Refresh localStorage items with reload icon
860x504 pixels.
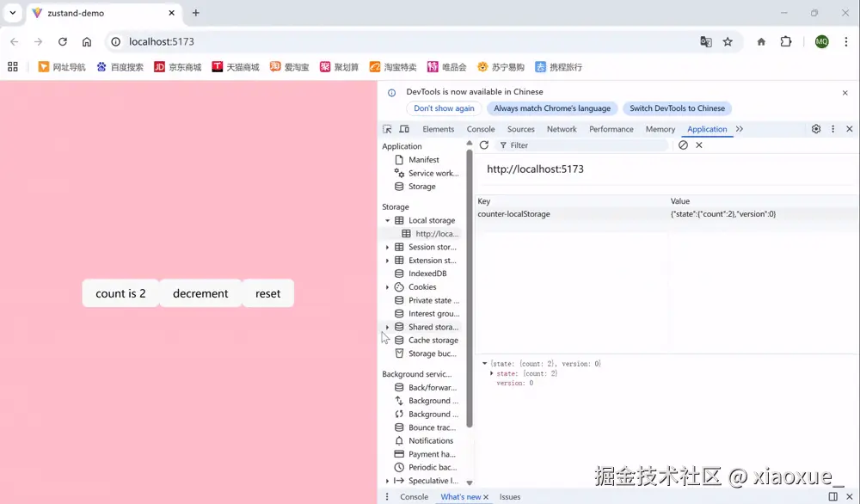pos(484,144)
